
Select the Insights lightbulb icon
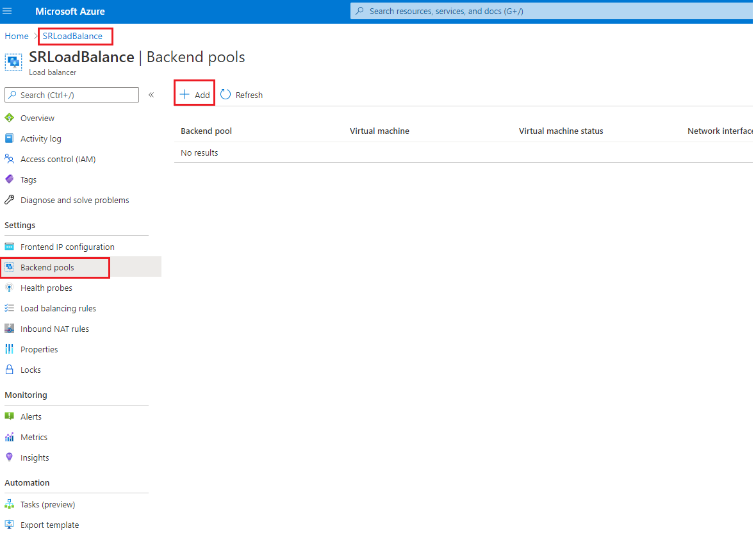10,457
